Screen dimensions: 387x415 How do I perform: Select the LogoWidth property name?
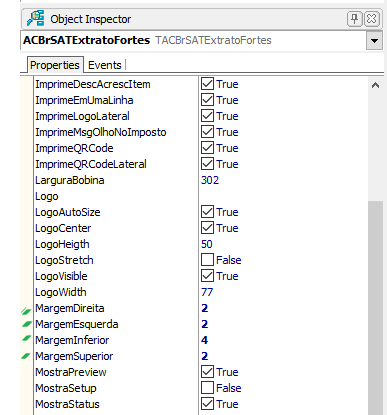coord(61,292)
